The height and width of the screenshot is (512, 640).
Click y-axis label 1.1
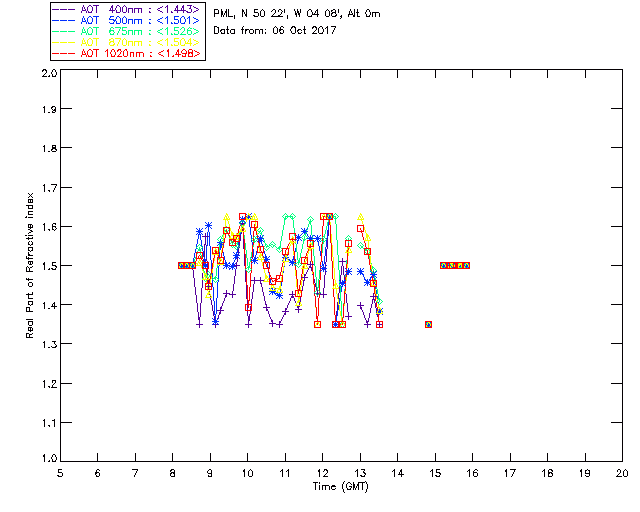[49, 423]
